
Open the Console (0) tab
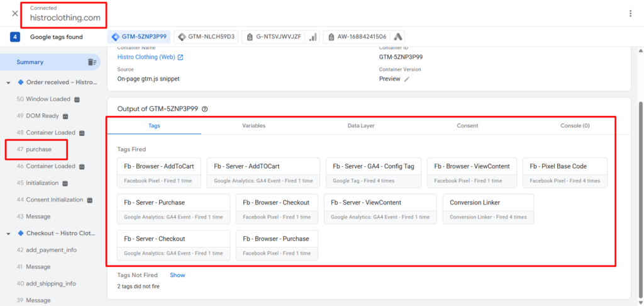tap(575, 126)
